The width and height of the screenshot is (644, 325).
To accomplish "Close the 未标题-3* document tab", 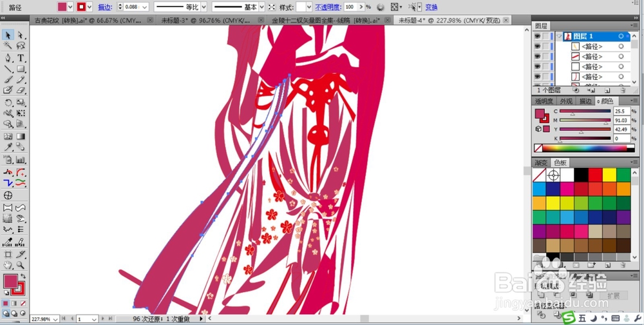I will tap(261, 20).
